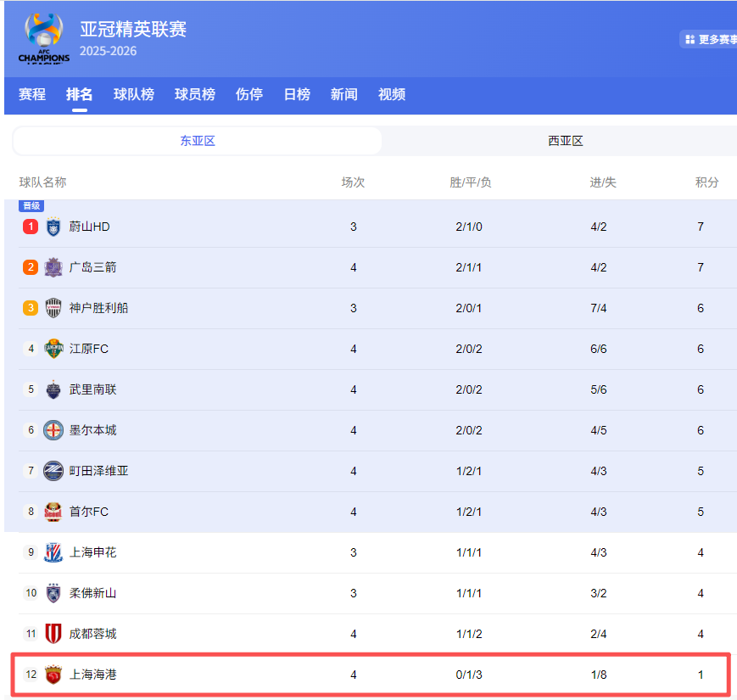The height and width of the screenshot is (700, 737).
Task: Open the 更多赛事 grid button
Action: click(709, 40)
